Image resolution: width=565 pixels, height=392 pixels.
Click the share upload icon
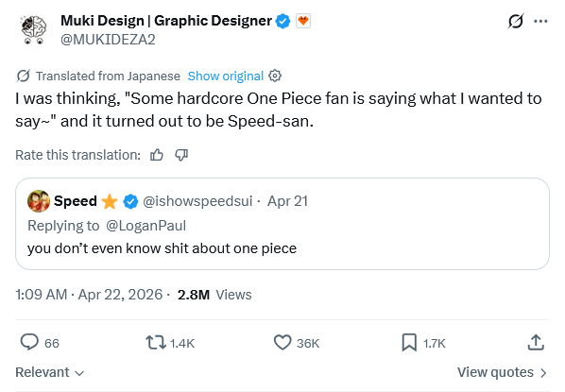pos(536,342)
